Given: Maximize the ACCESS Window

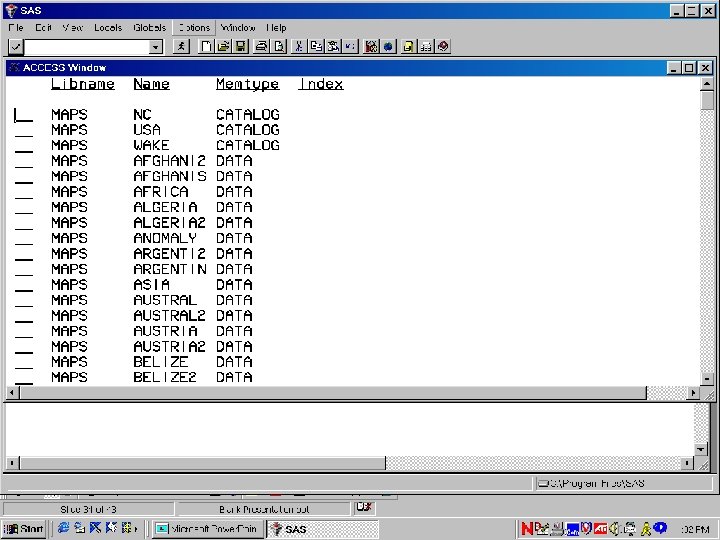Looking at the screenshot, I should point(689,68).
